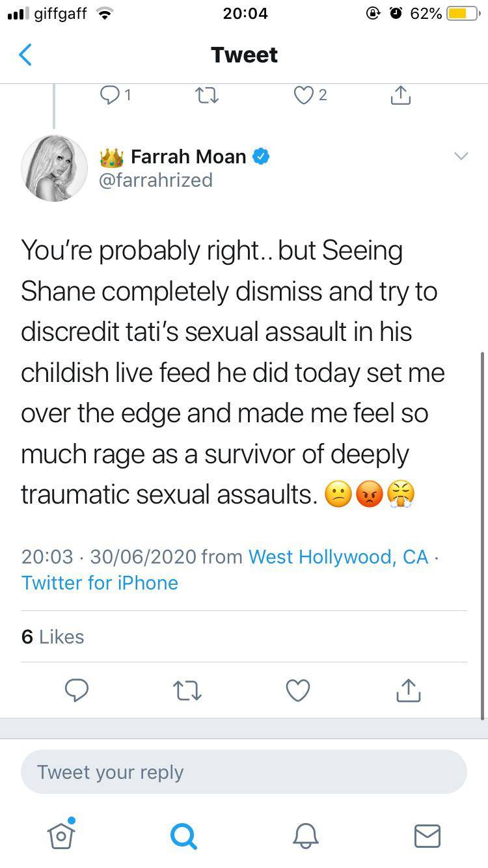The height and width of the screenshot is (868, 488).
Task: Select the Tweet header tab
Action: tap(244, 55)
